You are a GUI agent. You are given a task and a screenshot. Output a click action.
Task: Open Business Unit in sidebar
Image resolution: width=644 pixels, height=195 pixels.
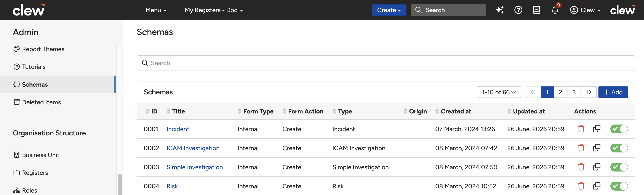(x=36, y=155)
